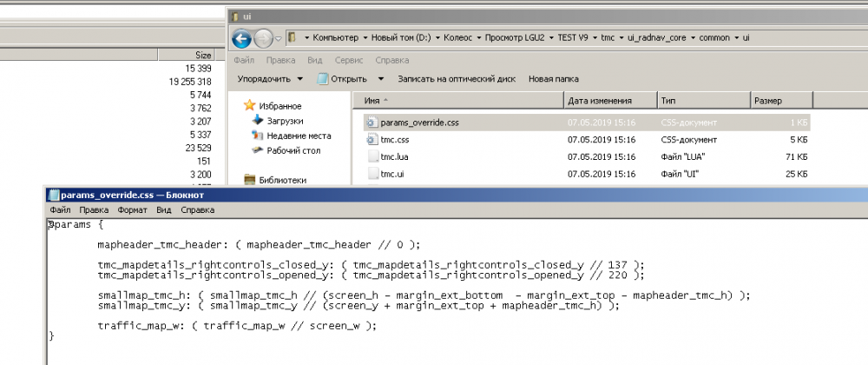Viewport: 868px width, 365px height.
Task: Click the Открыть toolbar button
Action: pyautogui.click(x=342, y=79)
